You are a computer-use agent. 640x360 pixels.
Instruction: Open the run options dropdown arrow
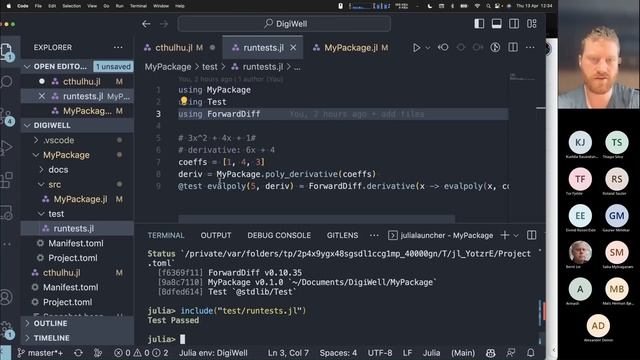tap(428, 48)
